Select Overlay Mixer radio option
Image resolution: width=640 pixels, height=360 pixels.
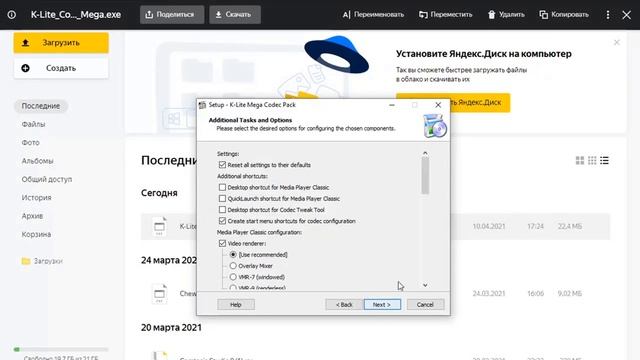point(233,266)
